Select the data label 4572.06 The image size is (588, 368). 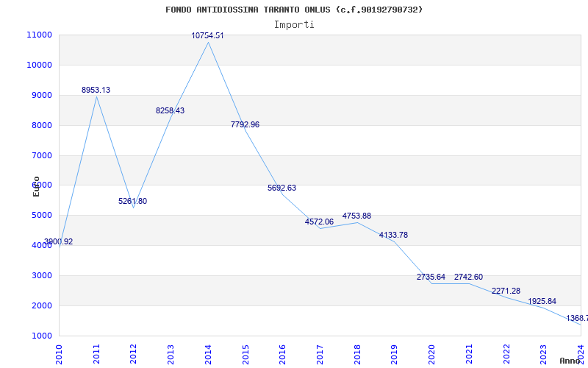(319, 222)
